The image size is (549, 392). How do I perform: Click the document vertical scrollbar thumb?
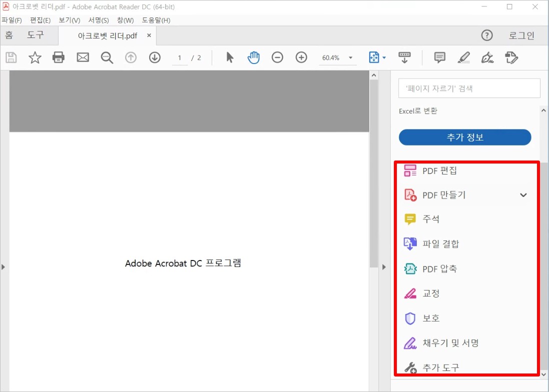[x=374, y=174]
